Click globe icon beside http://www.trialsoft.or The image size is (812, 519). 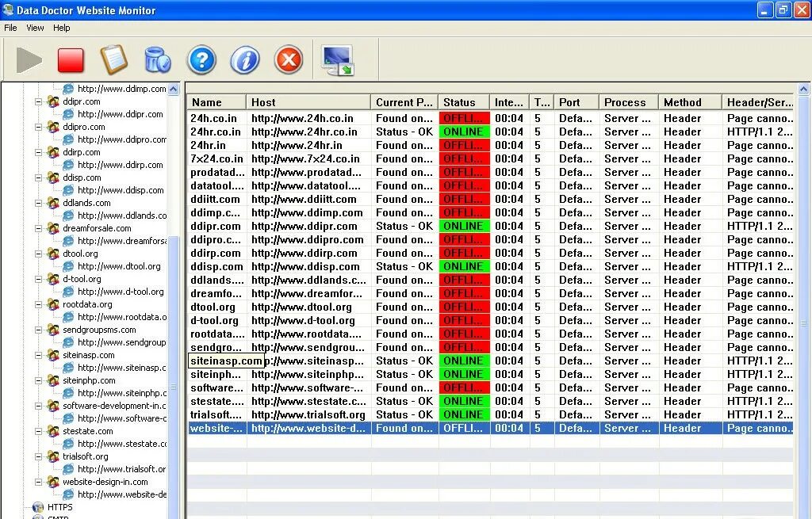pyautogui.click(x=68, y=469)
